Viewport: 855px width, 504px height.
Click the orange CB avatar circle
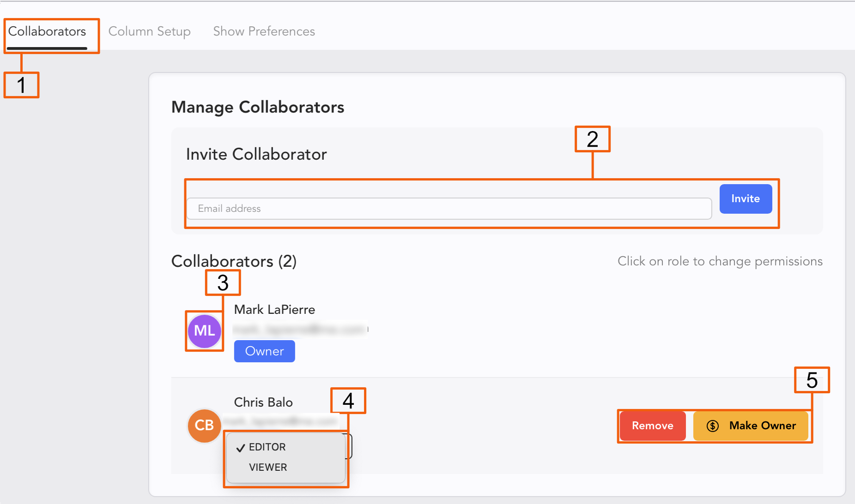(x=204, y=425)
